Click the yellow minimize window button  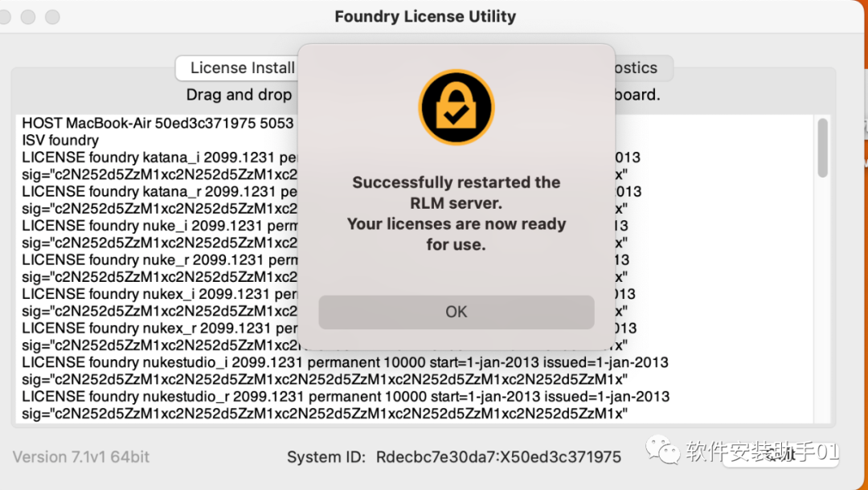27,15
